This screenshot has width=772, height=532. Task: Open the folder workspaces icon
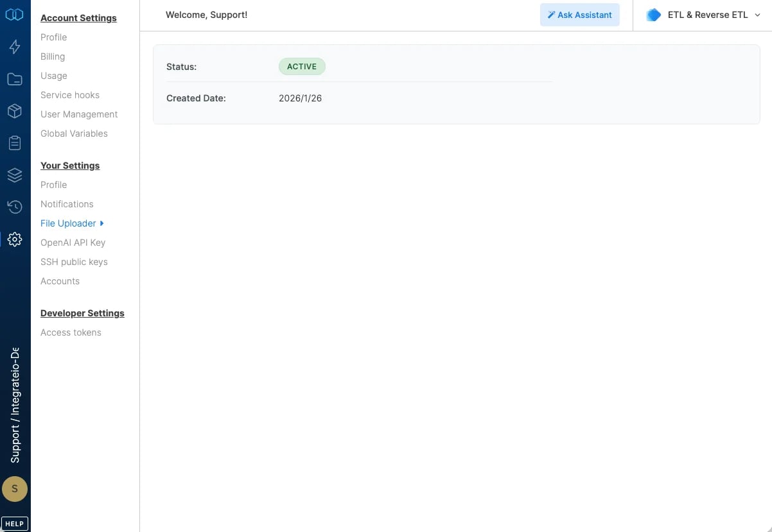point(14,79)
